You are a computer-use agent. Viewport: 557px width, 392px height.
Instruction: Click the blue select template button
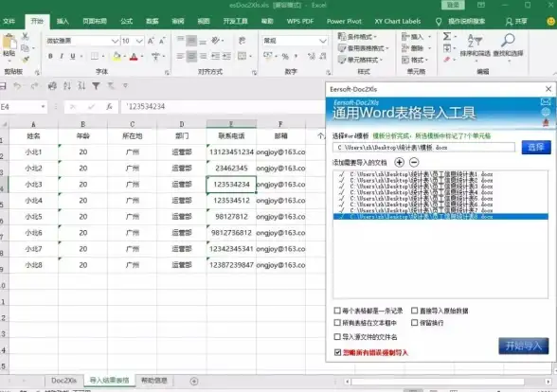[536, 147]
